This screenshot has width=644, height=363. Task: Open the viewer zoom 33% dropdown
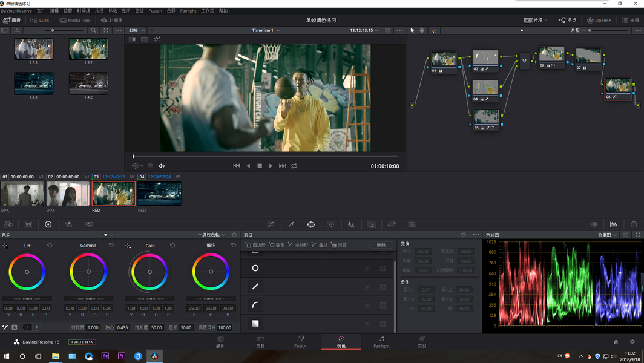137,30
